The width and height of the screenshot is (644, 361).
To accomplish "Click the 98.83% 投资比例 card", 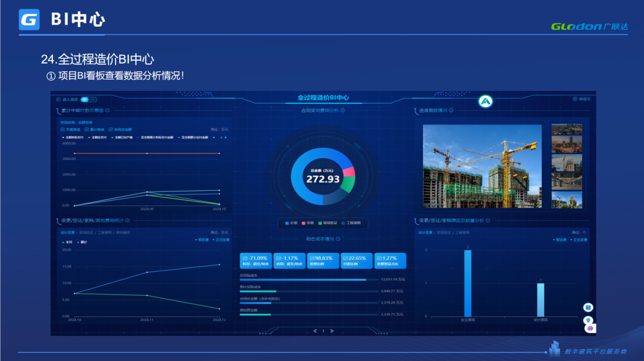I will pos(323,260).
